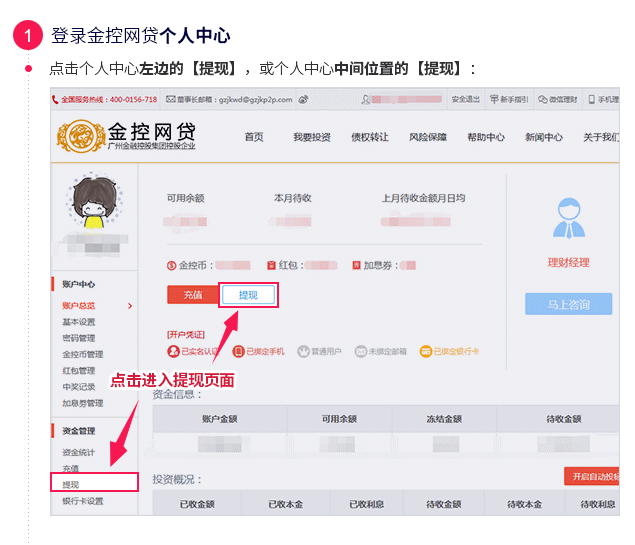The image size is (635, 545).
Task: Open 债权转让 navigation item
Action: click(x=370, y=137)
